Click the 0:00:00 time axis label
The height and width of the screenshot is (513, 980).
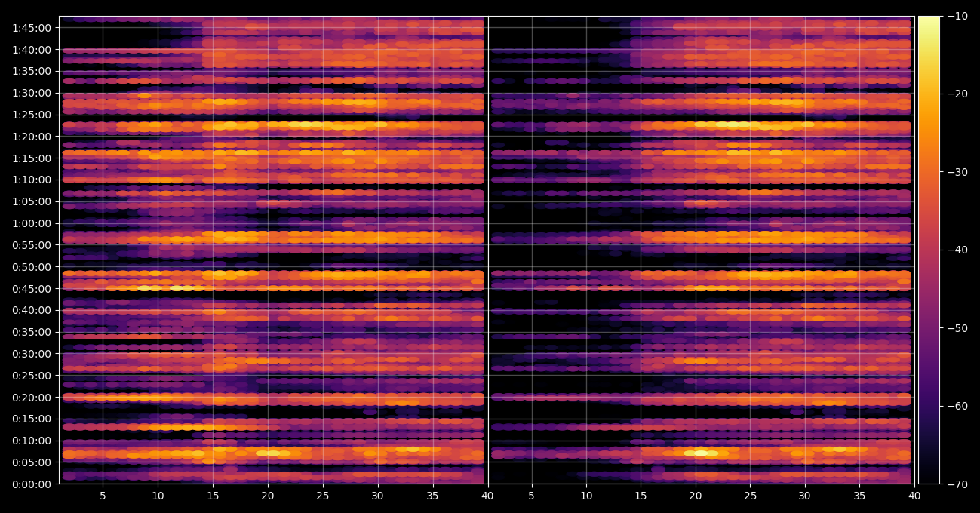pyautogui.click(x=32, y=484)
